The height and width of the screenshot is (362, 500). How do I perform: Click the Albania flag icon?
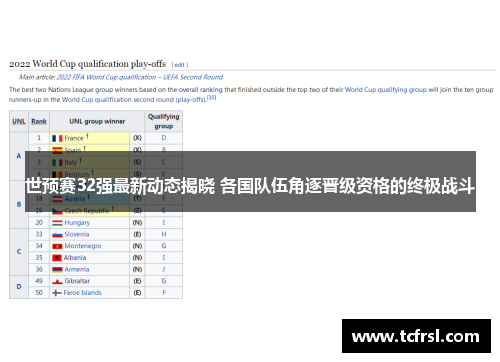pyautogui.click(x=57, y=258)
